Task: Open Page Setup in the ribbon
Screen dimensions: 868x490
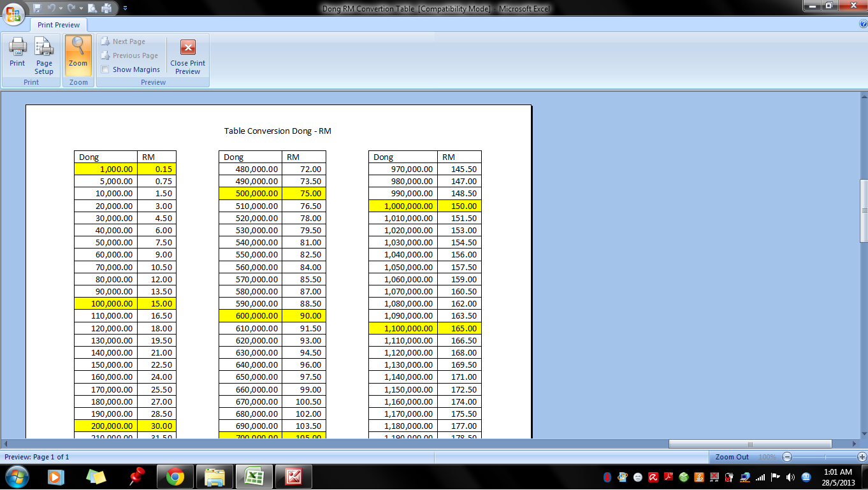Action: pyautogui.click(x=43, y=55)
